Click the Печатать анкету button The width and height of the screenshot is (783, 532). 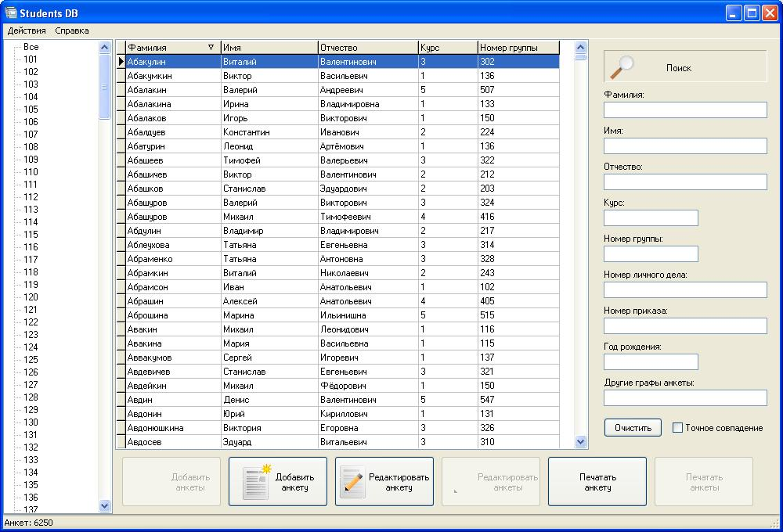pos(597,482)
